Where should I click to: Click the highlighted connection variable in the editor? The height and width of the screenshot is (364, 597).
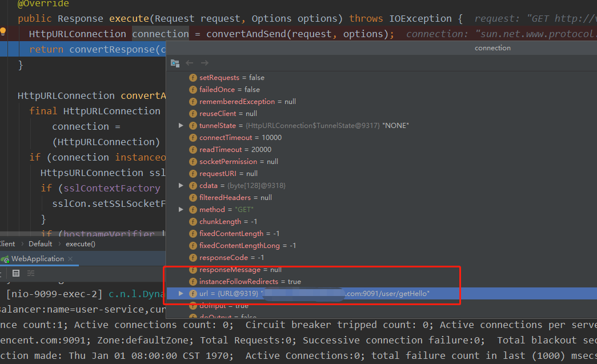tap(161, 34)
